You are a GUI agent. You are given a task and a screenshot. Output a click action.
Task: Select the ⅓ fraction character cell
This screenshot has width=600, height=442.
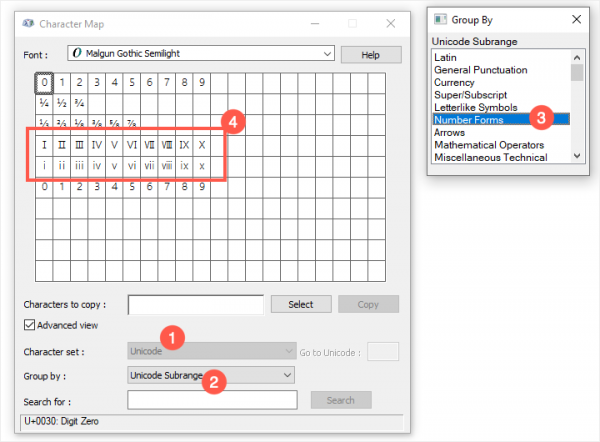point(44,123)
